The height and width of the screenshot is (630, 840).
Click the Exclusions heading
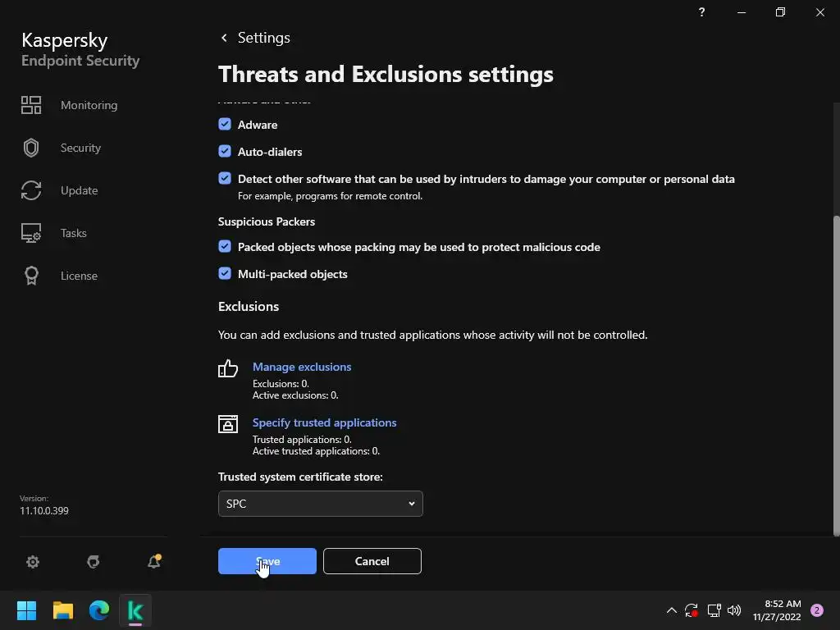point(249,307)
